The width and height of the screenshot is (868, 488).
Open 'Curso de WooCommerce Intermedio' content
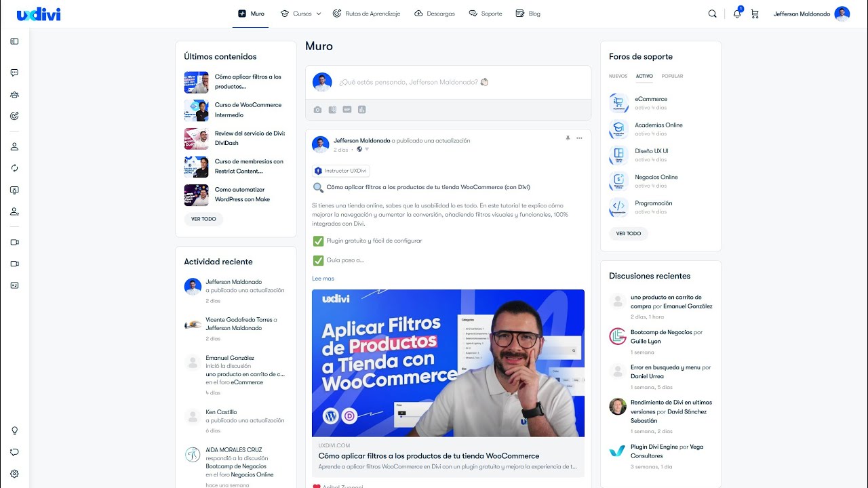coord(248,110)
